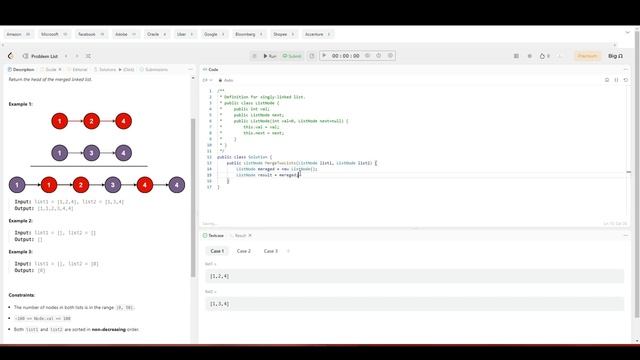The height and width of the screenshot is (360, 640).
Task: Switch to the Result tab
Action: point(238,236)
